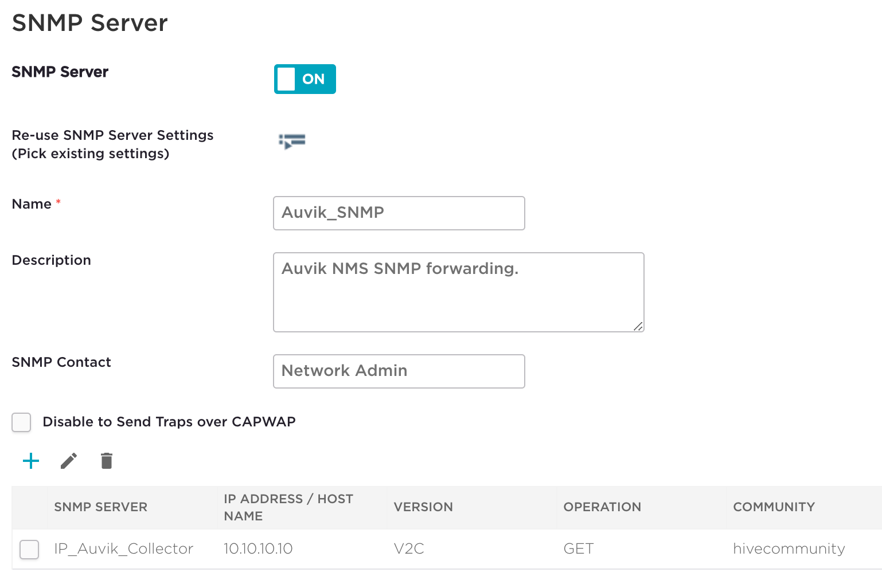Open the re-use SNMP Server Settings picker icon

[x=291, y=141]
